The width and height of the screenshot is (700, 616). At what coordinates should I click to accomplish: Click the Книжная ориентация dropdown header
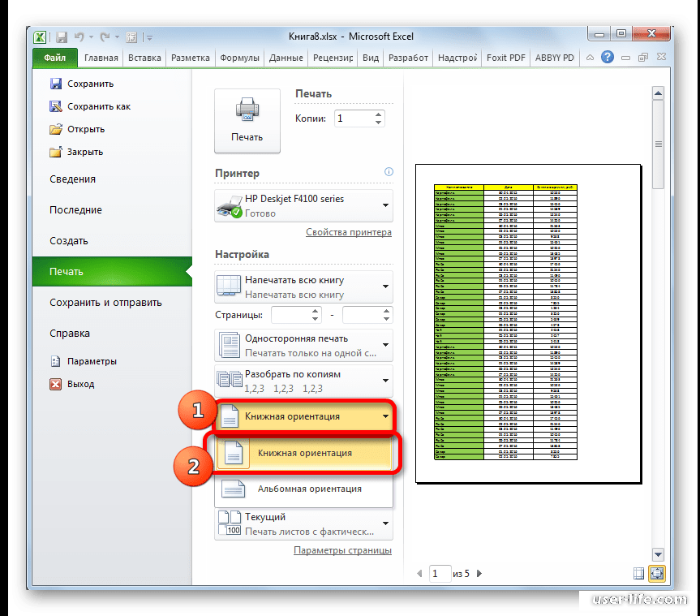(x=304, y=416)
